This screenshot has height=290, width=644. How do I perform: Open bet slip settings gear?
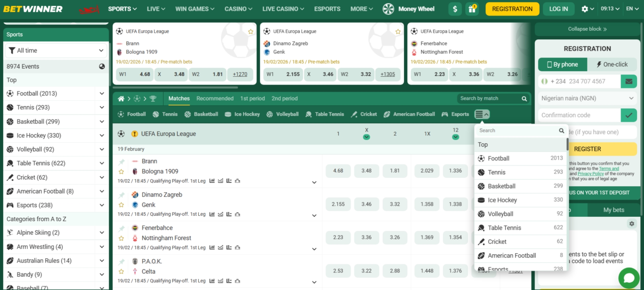click(x=632, y=224)
